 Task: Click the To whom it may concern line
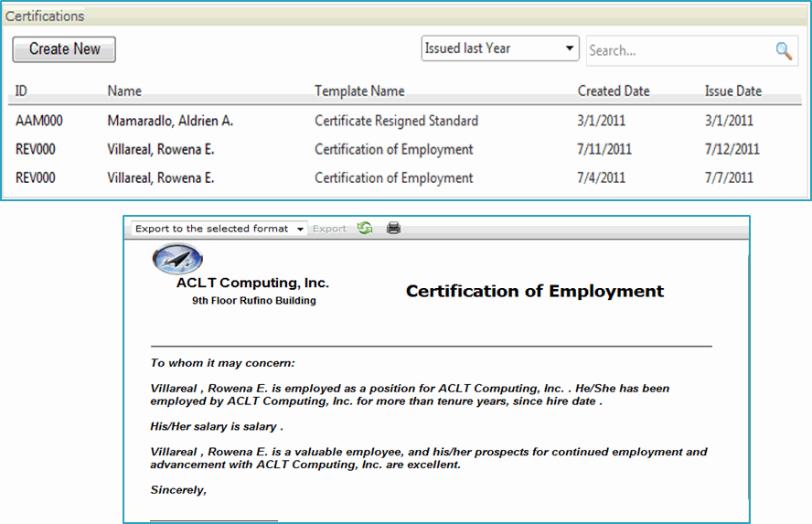coord(223,363)
